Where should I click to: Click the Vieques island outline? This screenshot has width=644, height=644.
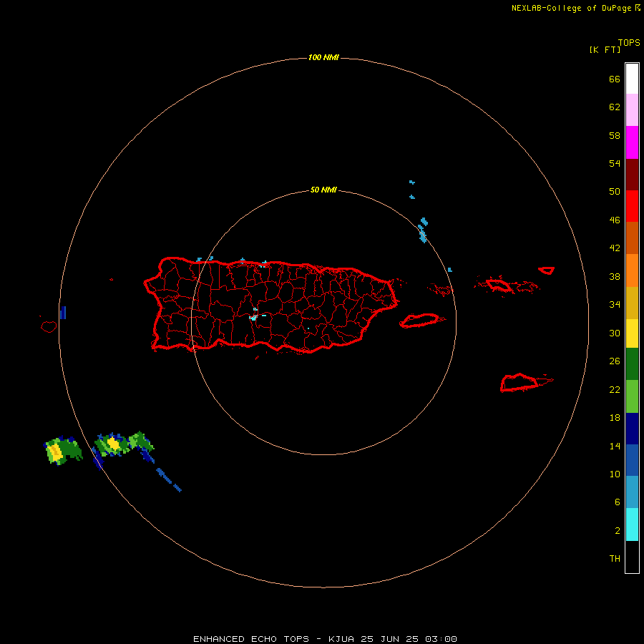(x=420, y=321)
